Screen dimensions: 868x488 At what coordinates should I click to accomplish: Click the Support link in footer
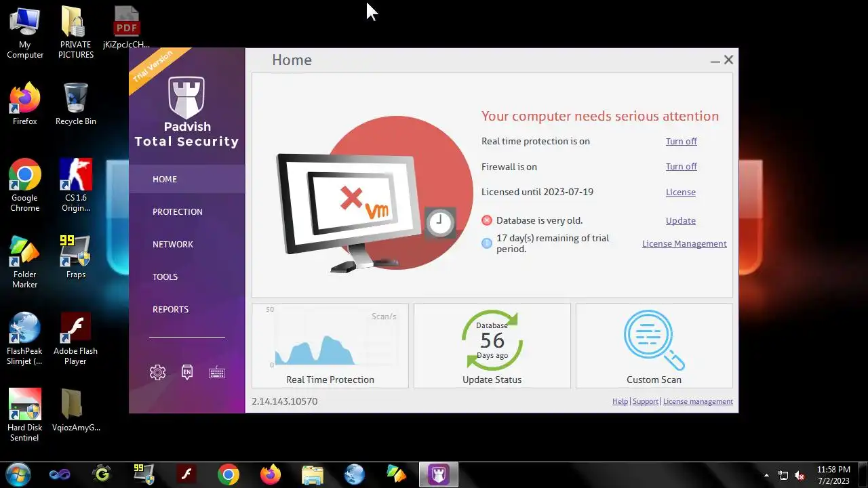tap(645, 401)
